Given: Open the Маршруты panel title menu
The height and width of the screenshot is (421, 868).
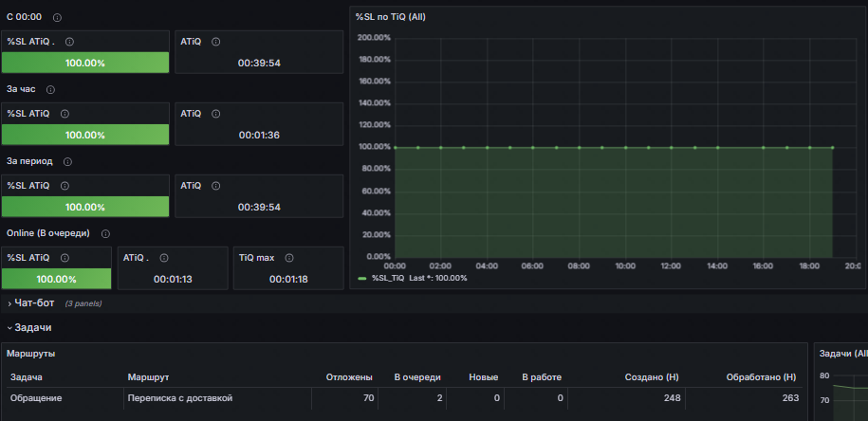Looking at the screenshot, I should tap(31, 354).
